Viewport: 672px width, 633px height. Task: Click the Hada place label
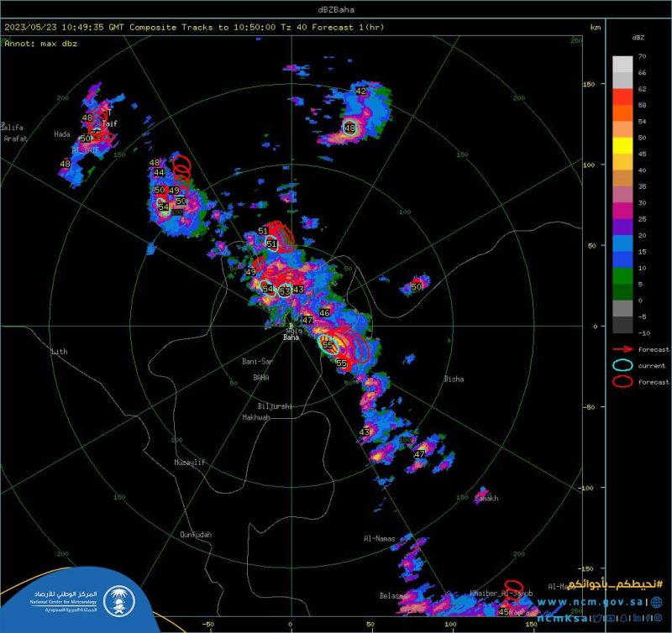[x=61, y=134]
